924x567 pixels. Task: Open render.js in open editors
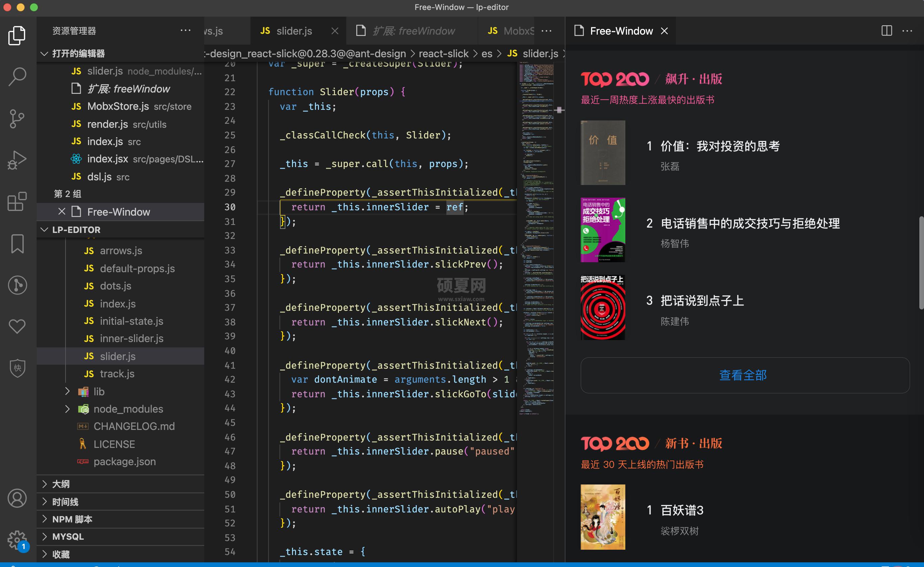[x=120, y=124]
